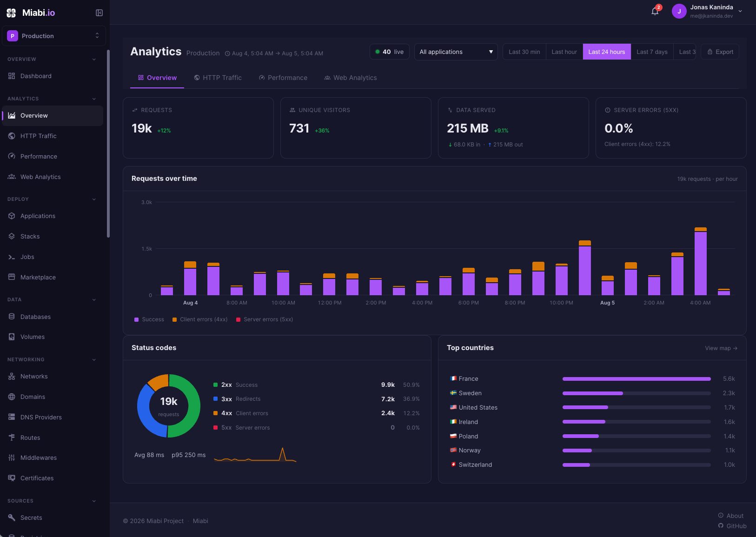The width and height of the screenshot is (756, 537).
Task: Collapse the DEPLOY sidebar section
Action: pos(94,199)
